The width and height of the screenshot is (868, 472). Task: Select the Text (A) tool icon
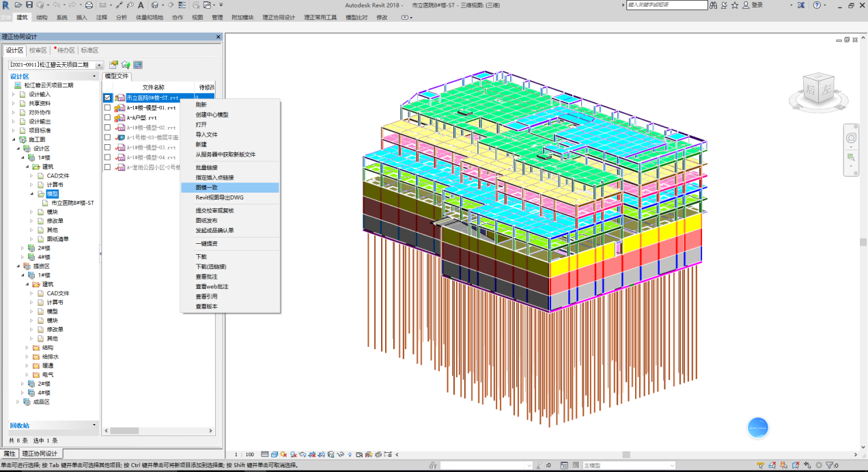141,5
